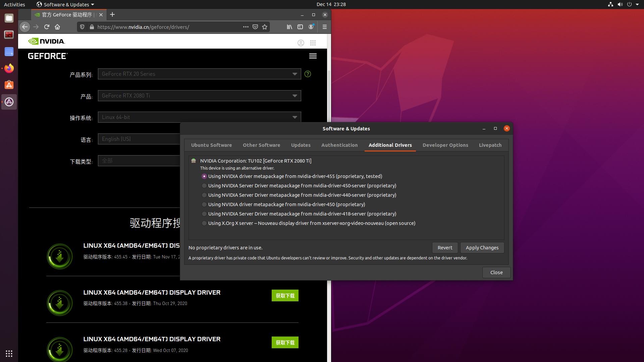Open tracking protection shield icon
The width and height of the screenshot is (644, 362).
(82, 27)
